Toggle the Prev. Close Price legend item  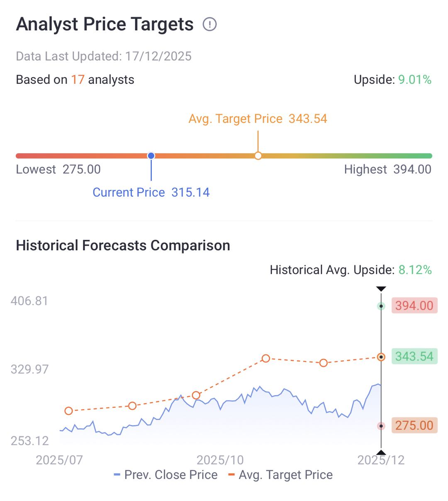point(166,475)
